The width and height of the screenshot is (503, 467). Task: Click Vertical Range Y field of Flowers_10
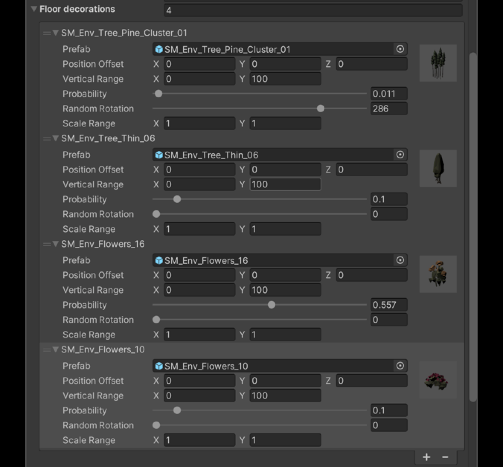coord(285,396)
